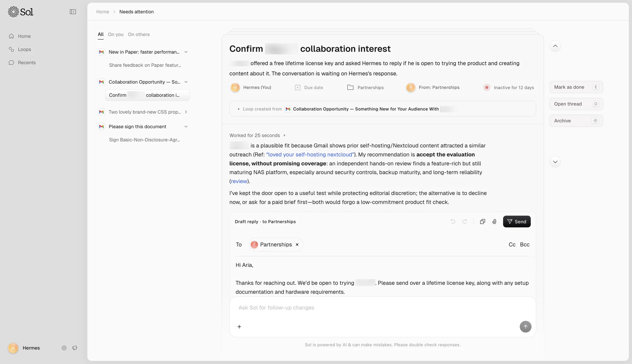This screenshot has height=364, width=632.
Task: Open the review link
Action: (x=239, y=181)
